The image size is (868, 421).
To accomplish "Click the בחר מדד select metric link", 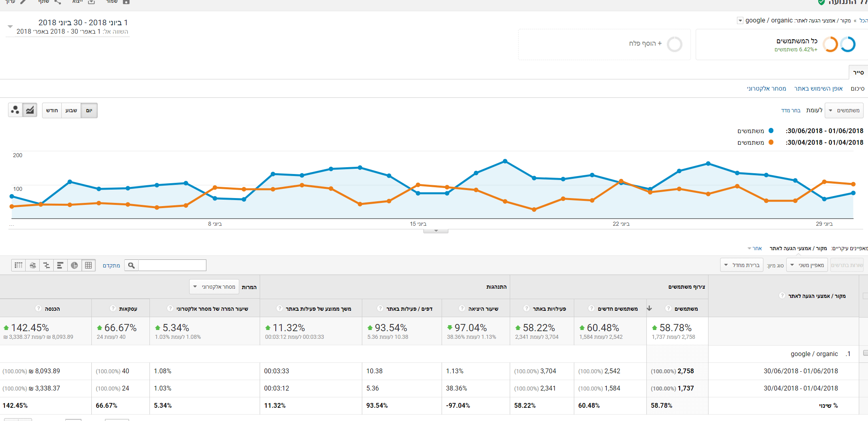I will tap(791, 110).
